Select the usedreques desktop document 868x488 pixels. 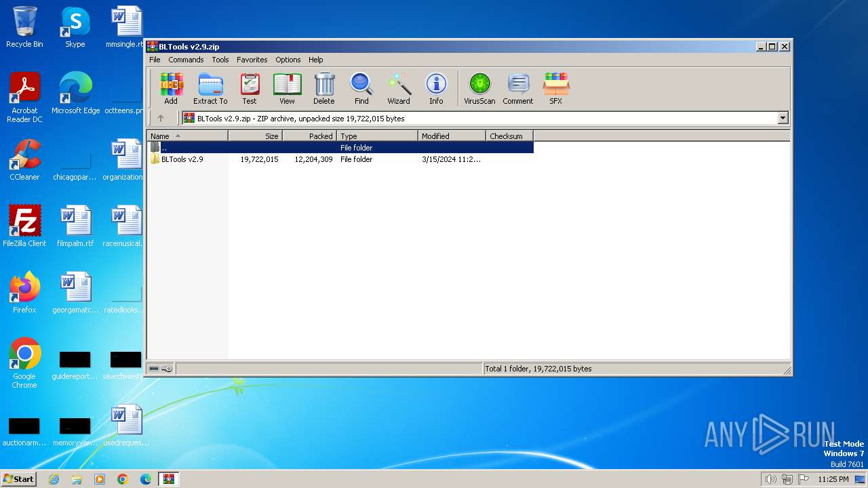[x=126, y=425]
